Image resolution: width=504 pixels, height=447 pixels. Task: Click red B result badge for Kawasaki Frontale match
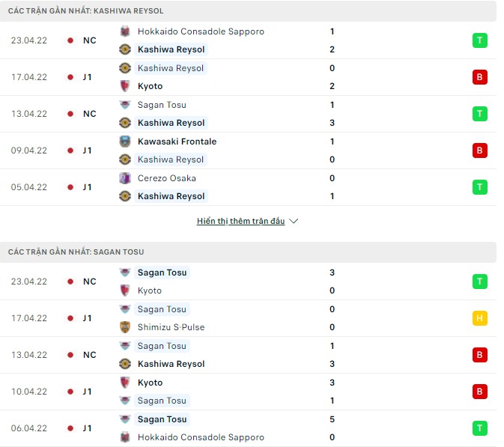479,150
